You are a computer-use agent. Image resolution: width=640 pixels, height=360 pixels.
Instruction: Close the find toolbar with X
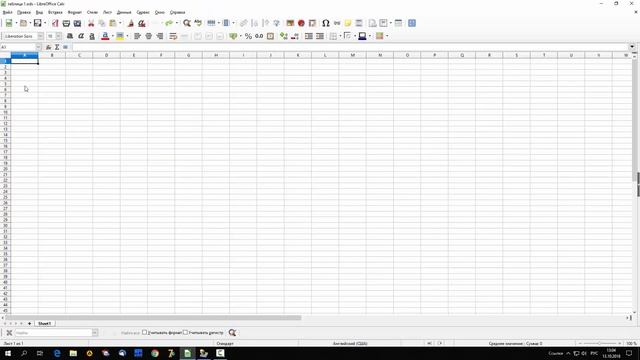pos(9,333)
